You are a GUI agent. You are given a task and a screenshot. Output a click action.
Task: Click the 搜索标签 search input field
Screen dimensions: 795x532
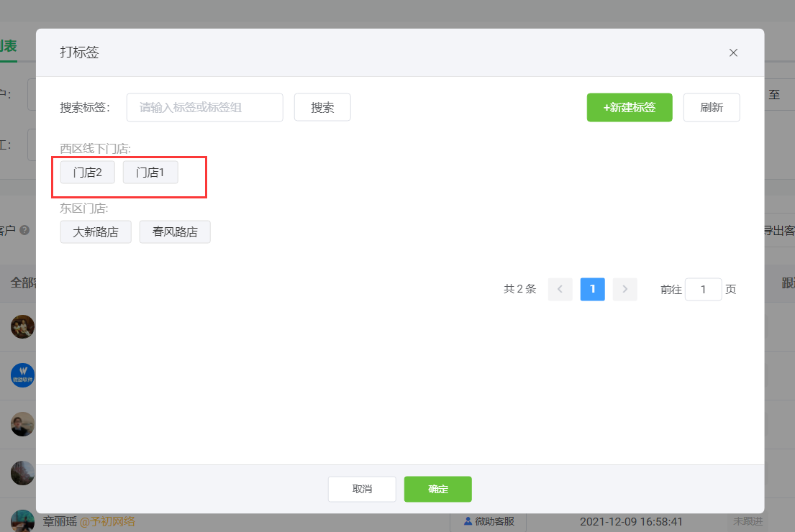point(204,107)
